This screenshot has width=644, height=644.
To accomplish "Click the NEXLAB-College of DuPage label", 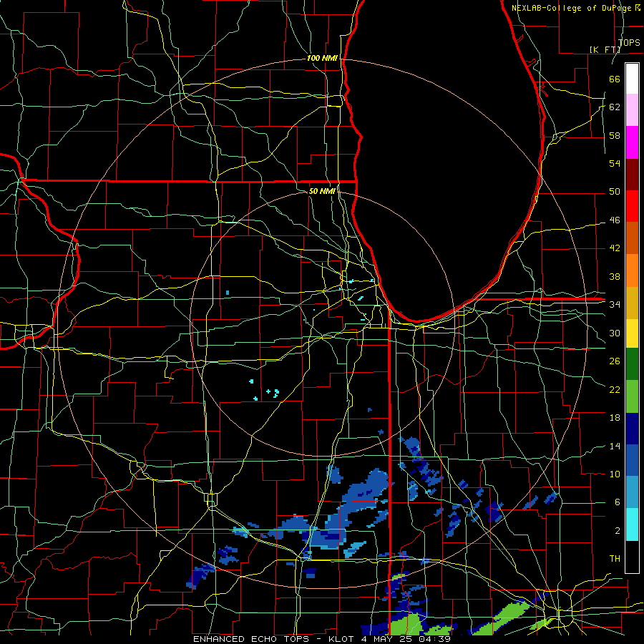I will click(572, 8).
